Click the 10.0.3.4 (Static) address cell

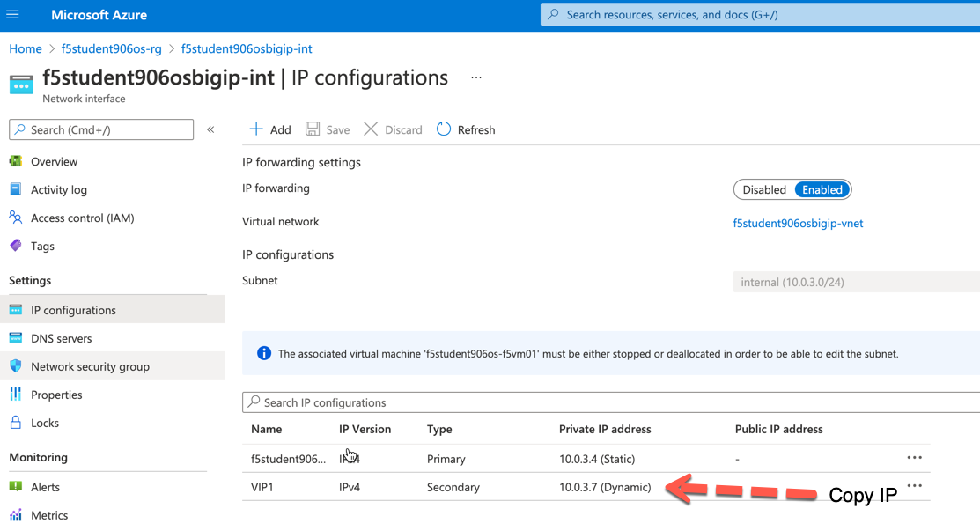point(597,459)
